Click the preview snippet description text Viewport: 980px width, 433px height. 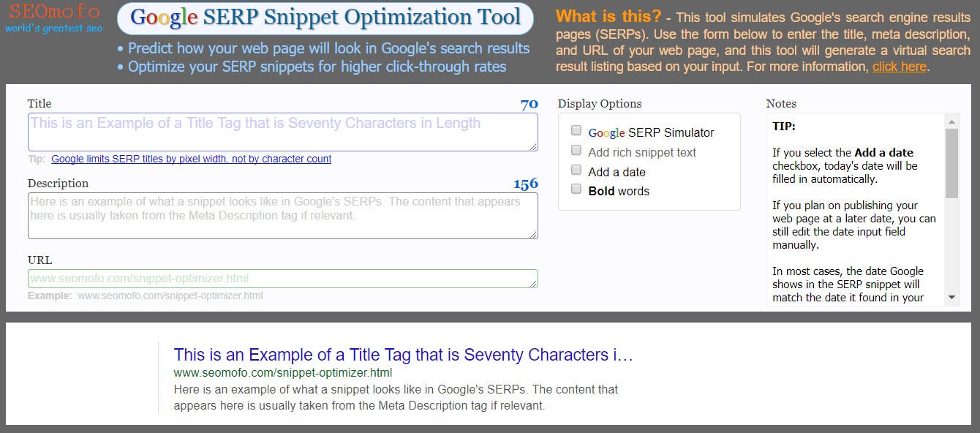(x=396, y=397)
